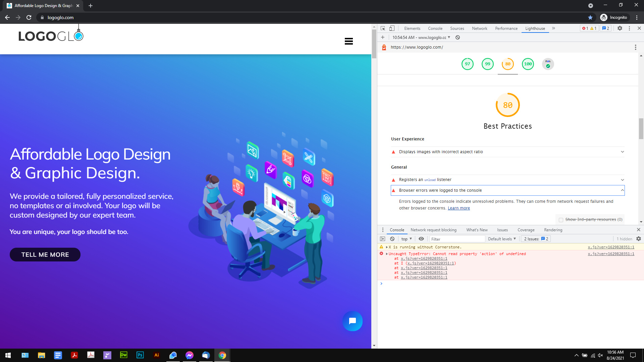Open the blue chat bubble widget
This screenshot has width=644, height=362.
[x=352, y=321]
